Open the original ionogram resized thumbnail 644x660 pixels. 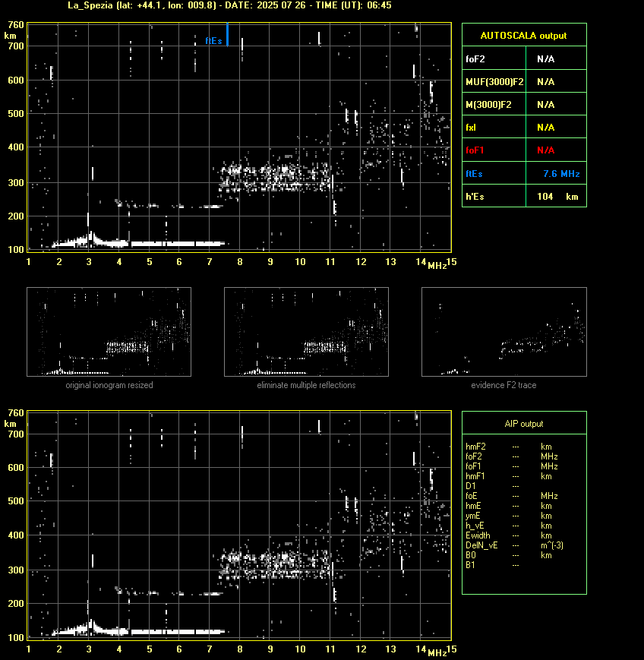pos(109,332)
